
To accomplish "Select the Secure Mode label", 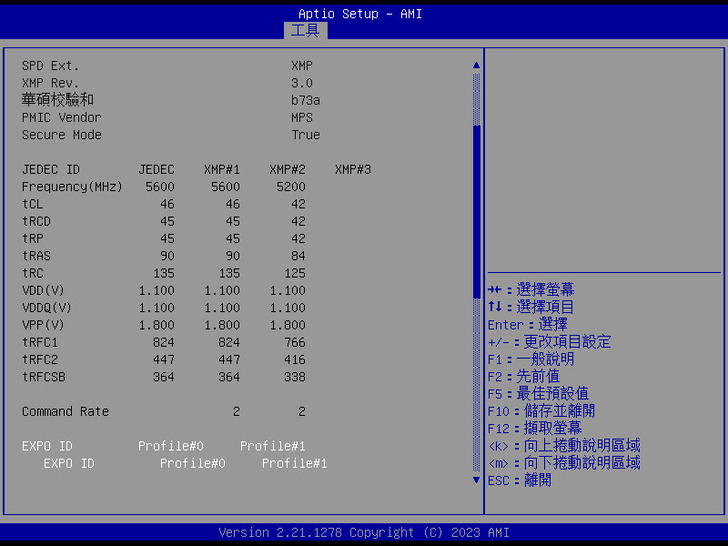I will 61,135.
